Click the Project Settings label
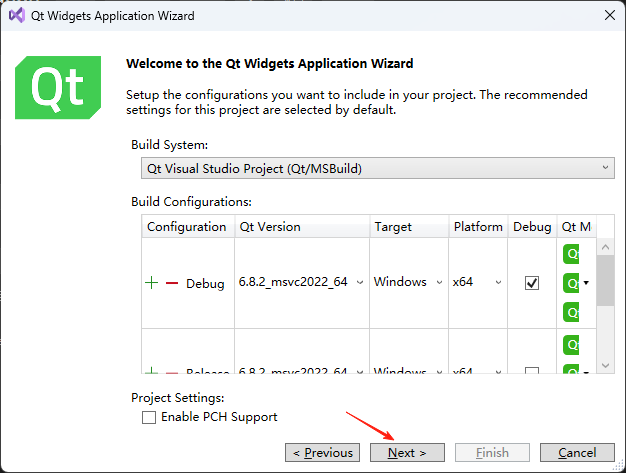Viewport: 626px width, 473px height. pyautogui.click(x=178, y=398)
